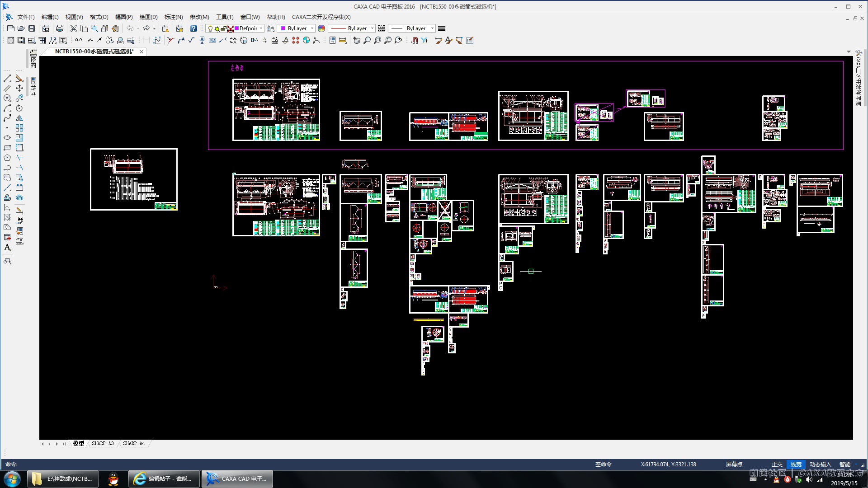Select the Move tool icon
Image resolution: width=868 pixels, height=488 pixels.
(x=19, y=88)
